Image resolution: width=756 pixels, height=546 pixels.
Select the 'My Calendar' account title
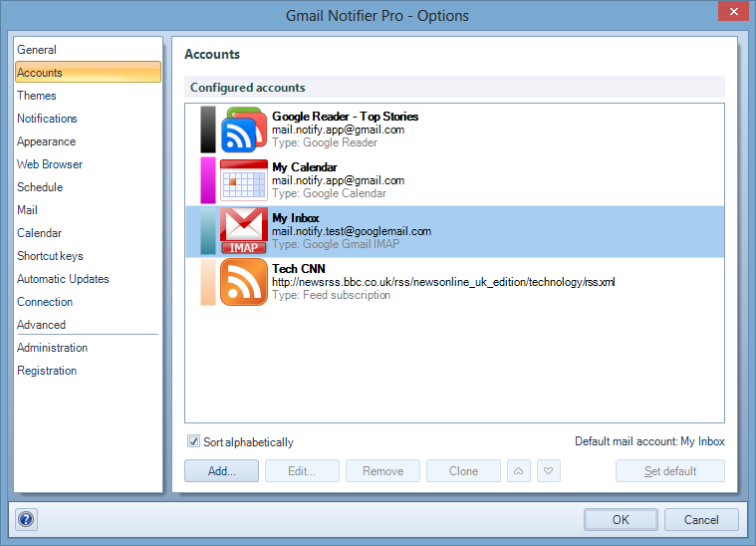pyautogui.click(x=305, y=167)
